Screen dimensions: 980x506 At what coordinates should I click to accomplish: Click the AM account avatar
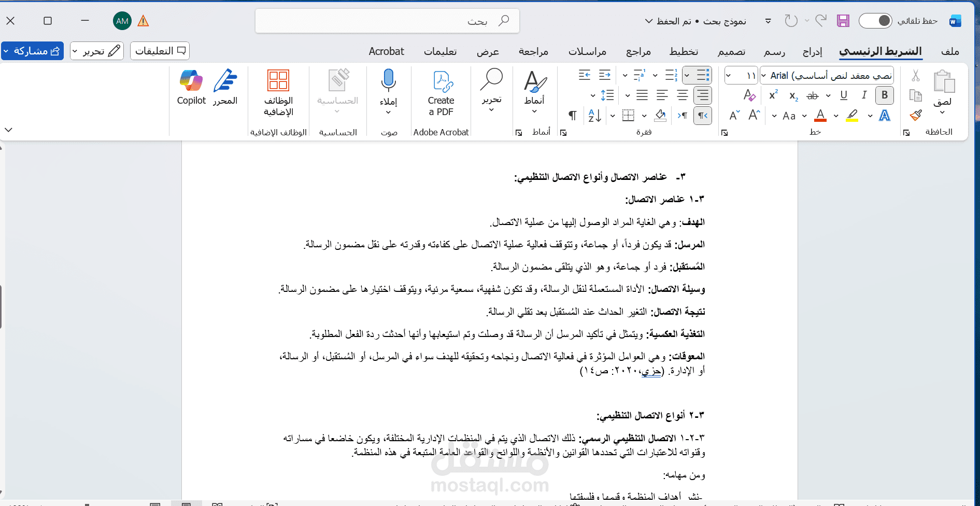tap(122, 21)
